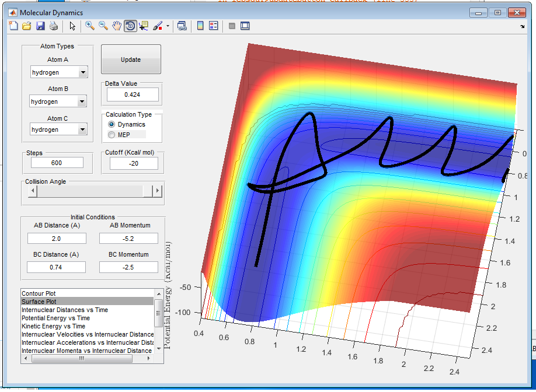
Task: Select the Dynamics calculation type
Action: (x=112, y=125)
